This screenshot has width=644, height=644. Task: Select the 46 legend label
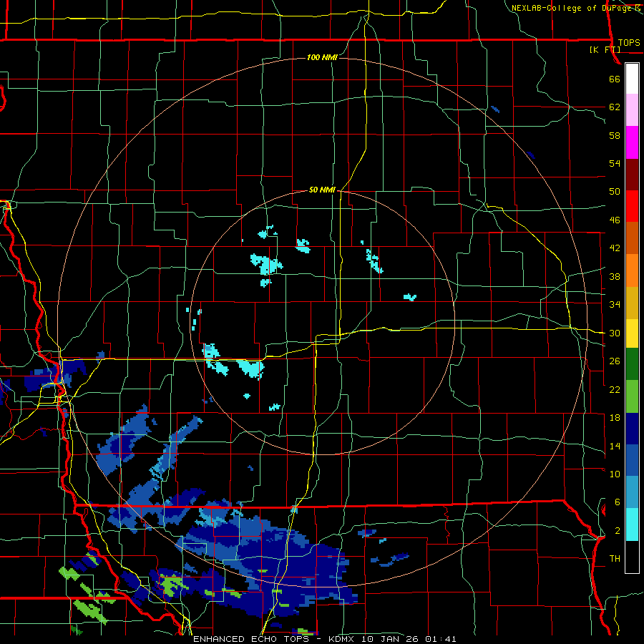click(x=615, y=220)
